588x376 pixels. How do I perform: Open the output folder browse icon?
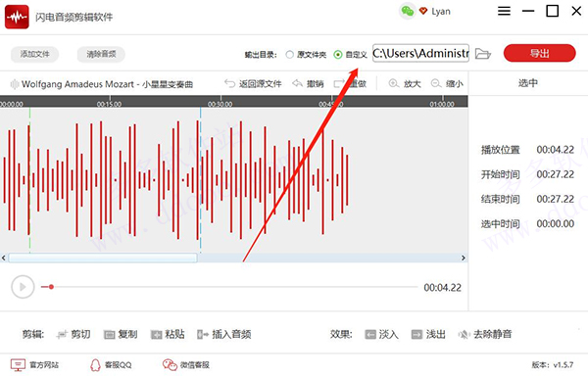click(x=483, y=54)
